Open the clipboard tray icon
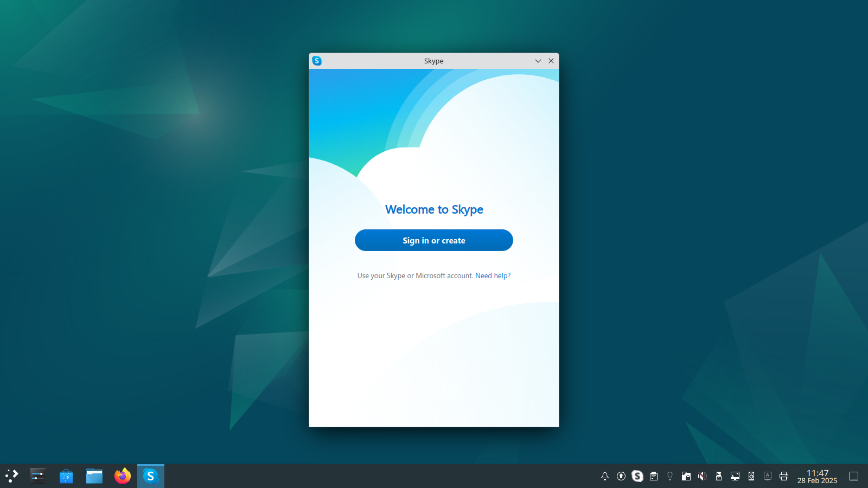 (x=654, y=476)
